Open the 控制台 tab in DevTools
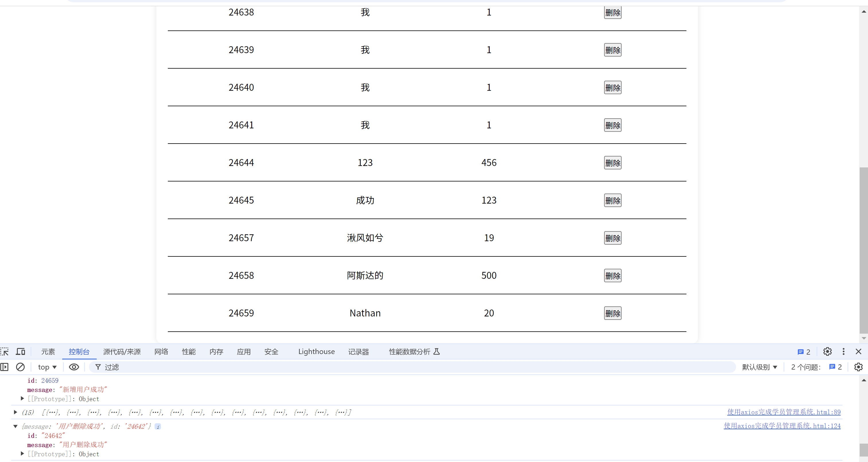Image resolution: width=868 pixels, height=462 pixels. (x=79, y=351)
